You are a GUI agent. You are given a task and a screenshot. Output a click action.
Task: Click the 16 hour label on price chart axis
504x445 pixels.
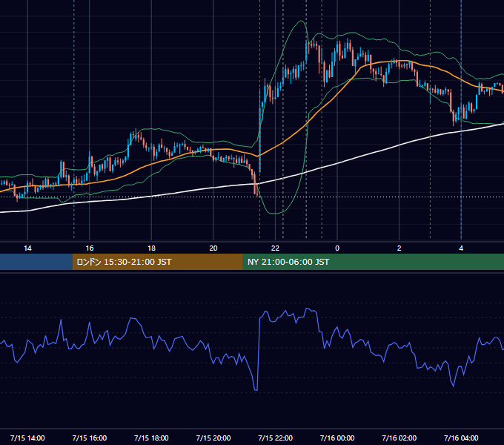[x=90, y=248]
